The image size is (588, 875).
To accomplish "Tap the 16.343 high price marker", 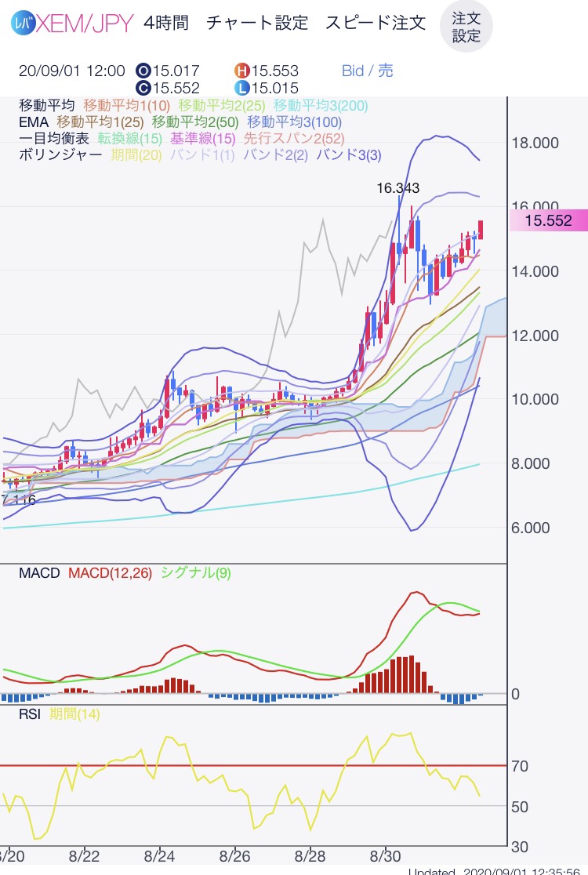I will coord(397,188).
